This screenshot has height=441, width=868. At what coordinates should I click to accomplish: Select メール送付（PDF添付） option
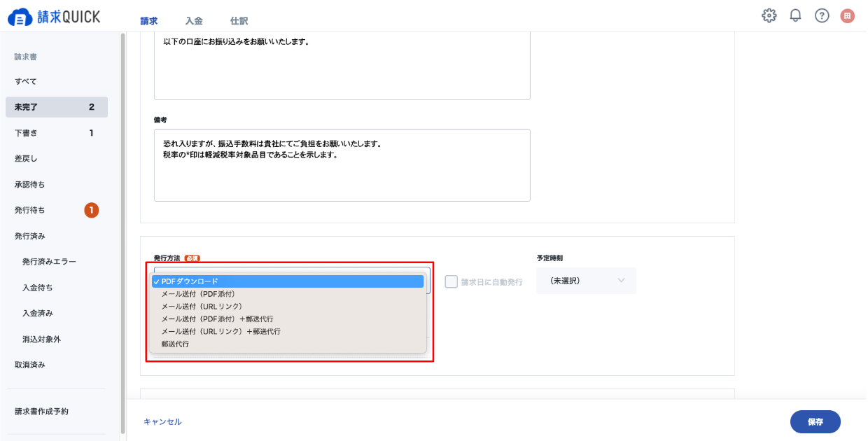[x=288, y=294]
